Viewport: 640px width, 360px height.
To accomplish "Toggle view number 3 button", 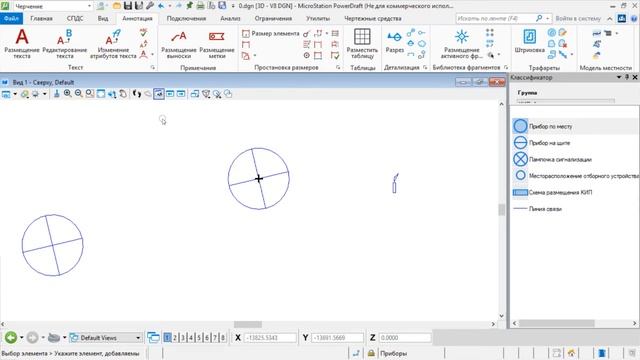I will (183, 338).
